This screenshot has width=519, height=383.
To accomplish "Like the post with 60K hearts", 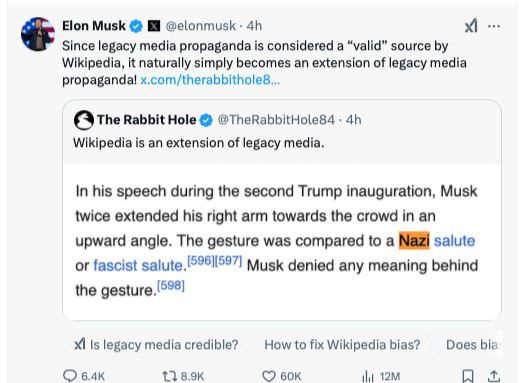I will 282,376.
